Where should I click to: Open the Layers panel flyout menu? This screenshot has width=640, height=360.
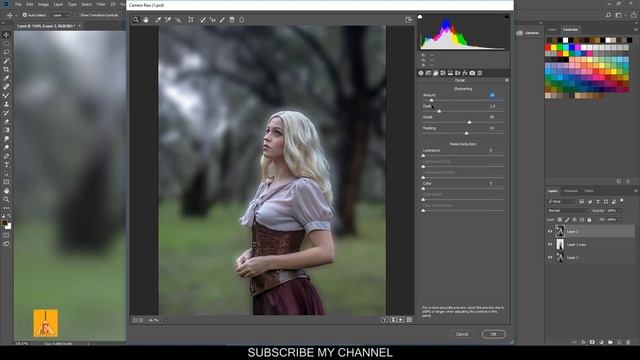tap(636, 191)
